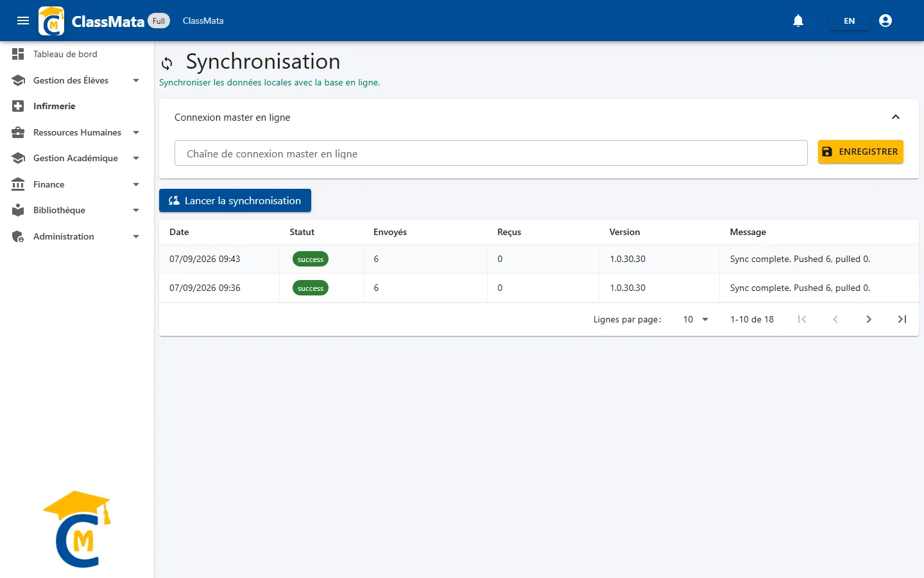Click the Gestion des Élèves graduation cap icon

18,80
